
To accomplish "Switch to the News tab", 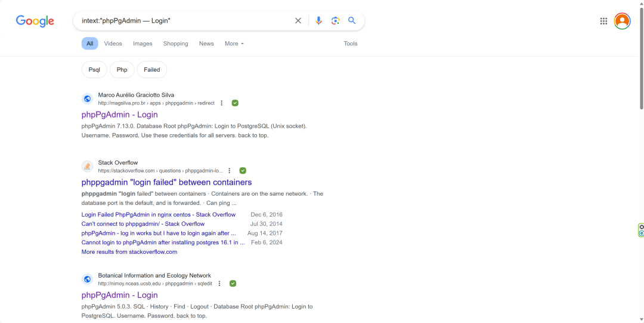I will pos(206,44).
